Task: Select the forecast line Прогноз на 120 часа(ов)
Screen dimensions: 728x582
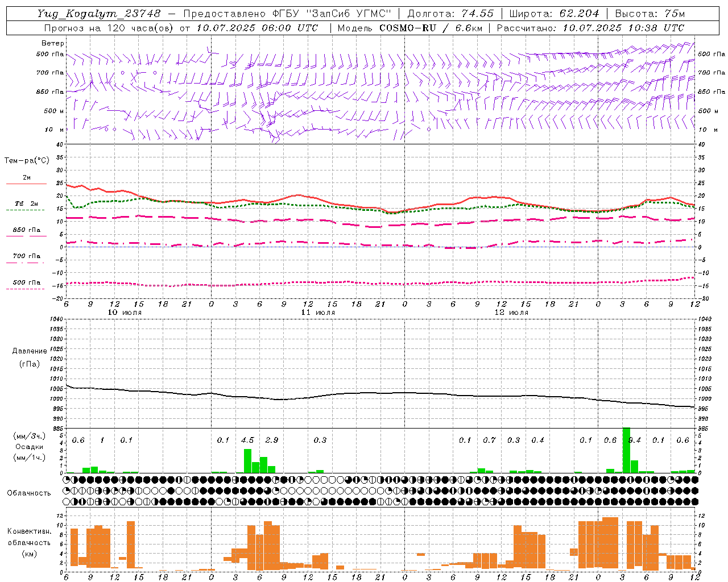Action: click(x=109, y=28)
